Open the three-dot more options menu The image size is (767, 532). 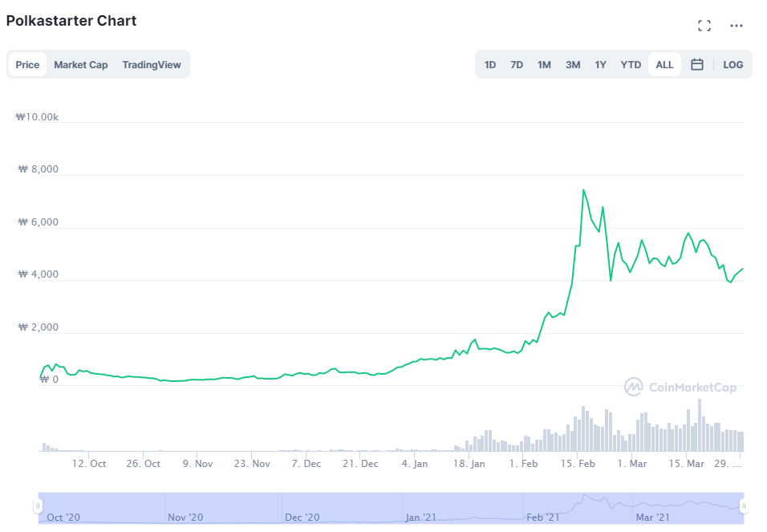[x=737, y=26]
